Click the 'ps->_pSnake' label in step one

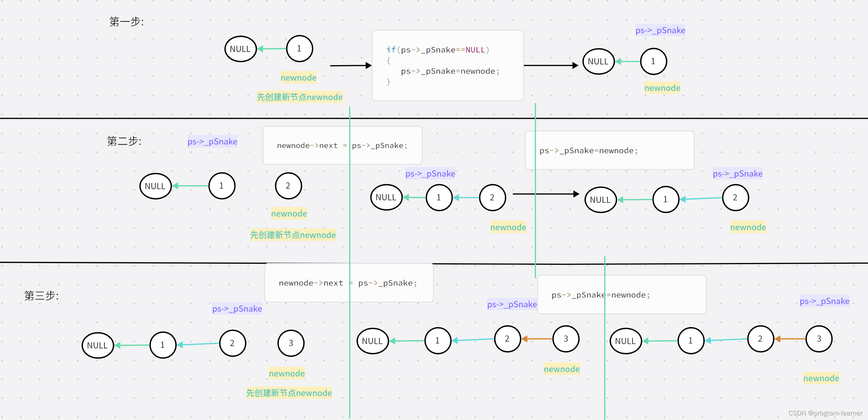pos(660,30)
